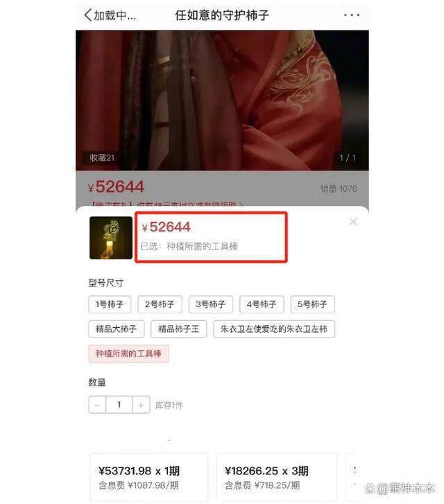The width and height of the screenshot is (444, 504).
Task: Pick the 精品大柿子 option
Action: [116, 329]
